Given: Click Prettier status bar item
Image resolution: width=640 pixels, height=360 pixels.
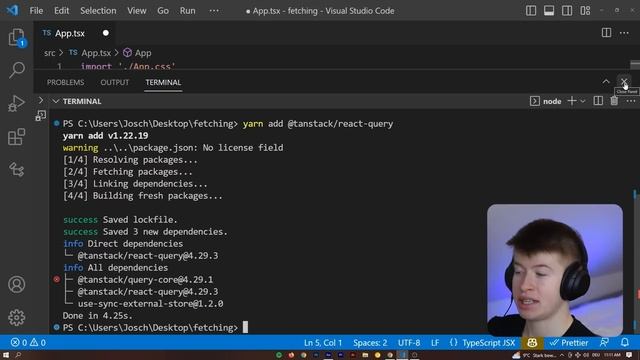Looking at the screenshot, I should [569, 343].
